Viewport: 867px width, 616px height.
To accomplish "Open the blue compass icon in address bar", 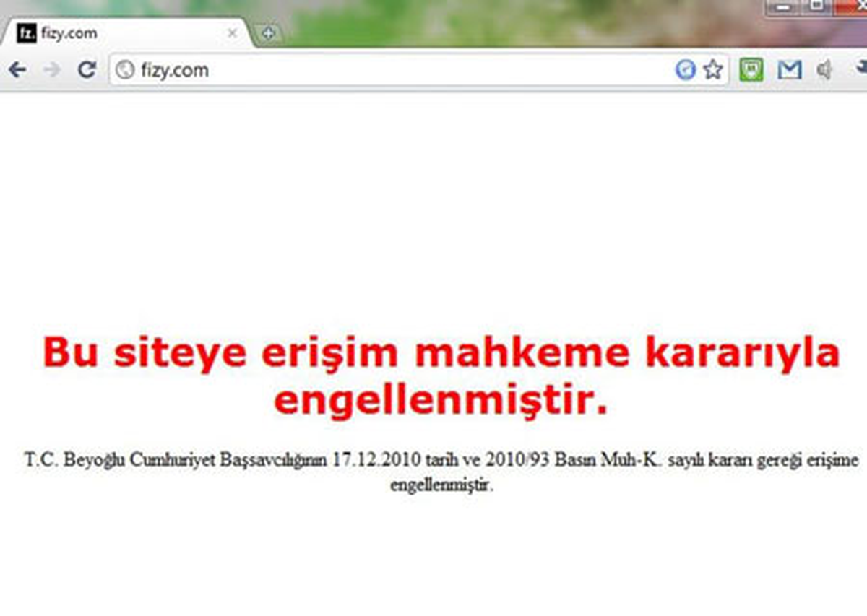I will [x=685, y=70].
